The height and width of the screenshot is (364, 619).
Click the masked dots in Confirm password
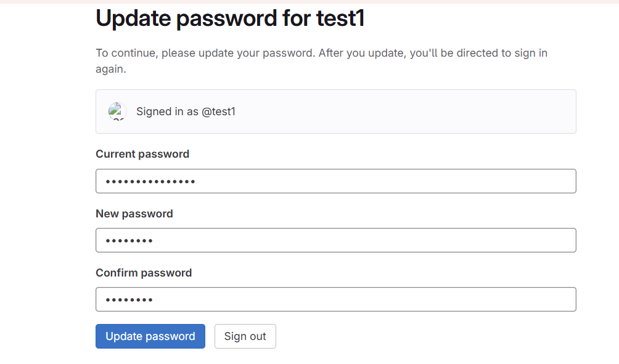point(129,300)
